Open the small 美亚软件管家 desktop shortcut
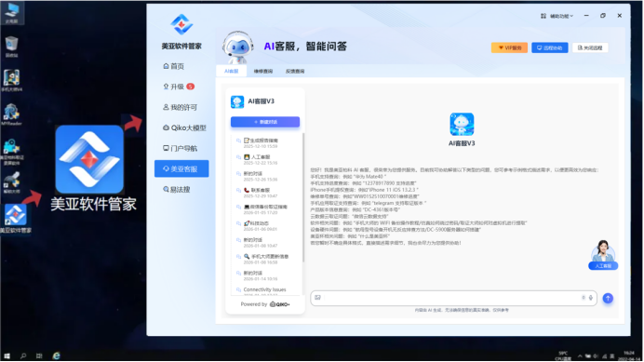The width and height of the screenshot is (644, 362). [16, 219]
